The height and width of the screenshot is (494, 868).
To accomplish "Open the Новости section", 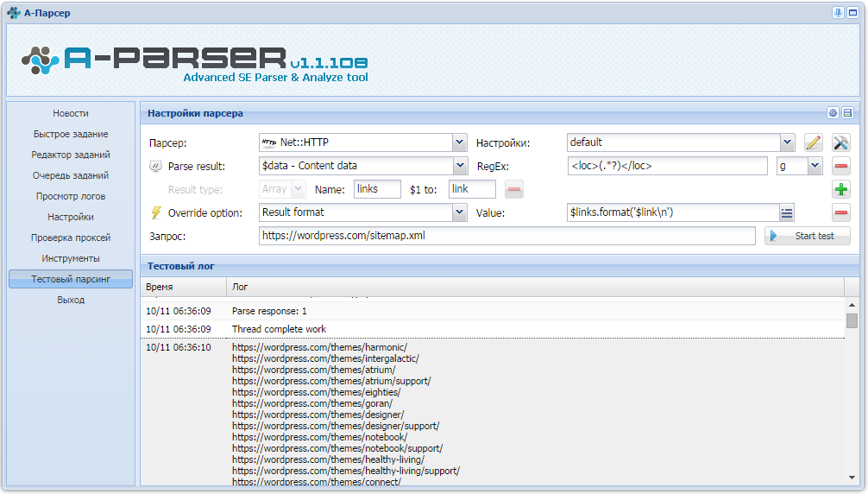I will pos(70,113).
